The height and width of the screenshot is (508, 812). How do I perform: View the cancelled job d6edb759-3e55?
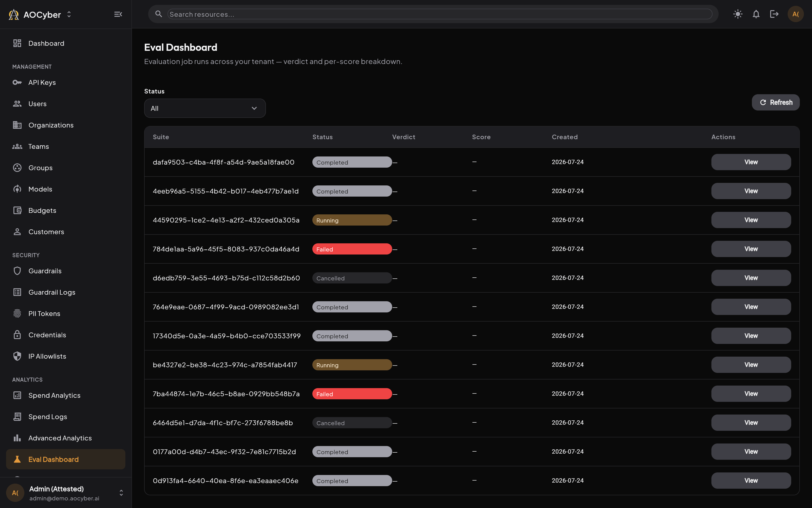751,278
